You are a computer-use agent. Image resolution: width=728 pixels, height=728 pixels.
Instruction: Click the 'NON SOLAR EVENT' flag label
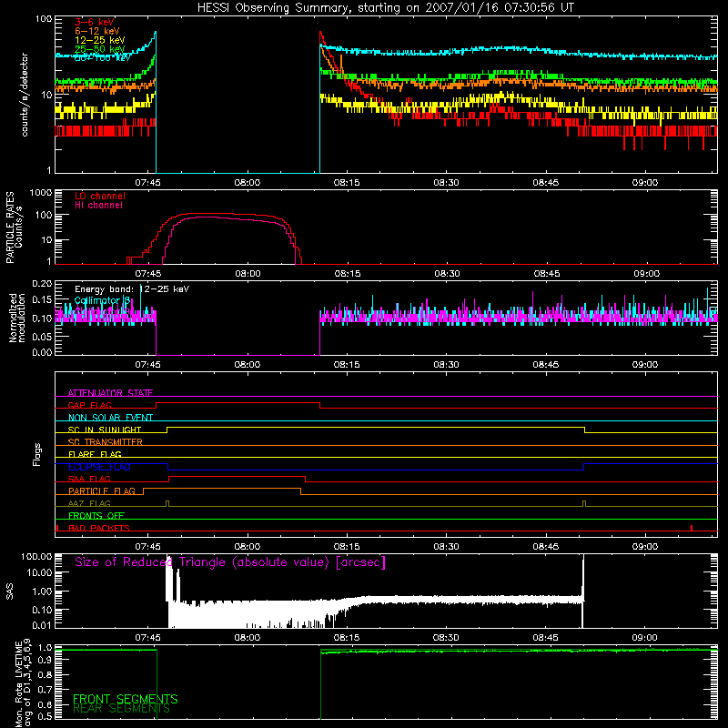coord(110,418)
